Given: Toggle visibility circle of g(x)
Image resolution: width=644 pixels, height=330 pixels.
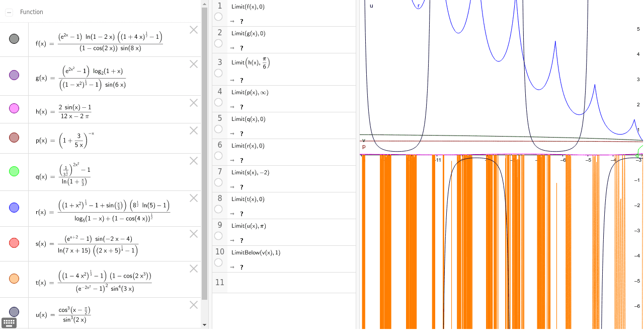Looking at the screenshot, I should pos(14,75).
